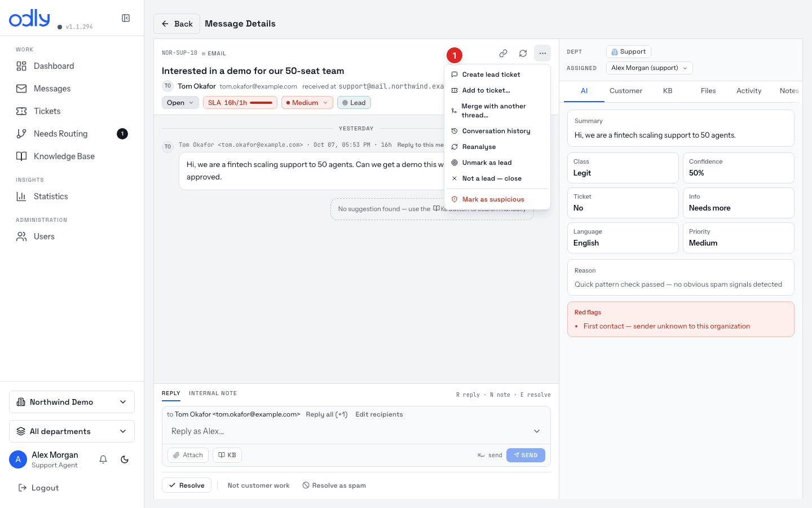Select Create lead ticket menu item
Image resolution: width=812 pixels, height=508 pixels.
(497, 75)
